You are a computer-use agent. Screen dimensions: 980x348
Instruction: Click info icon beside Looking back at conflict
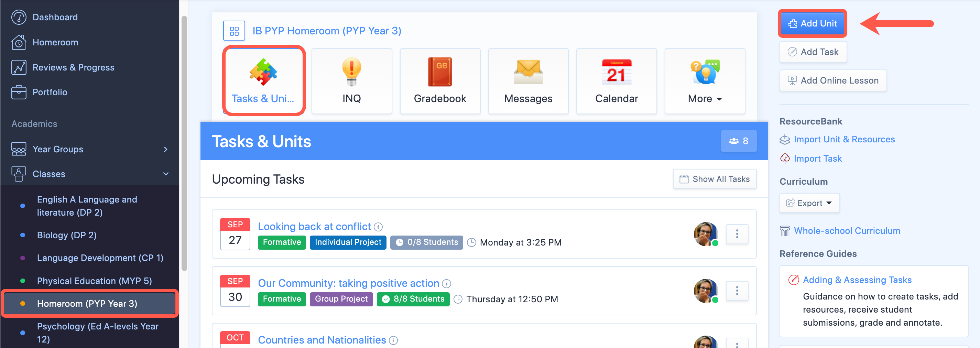(x=378, y=226)
